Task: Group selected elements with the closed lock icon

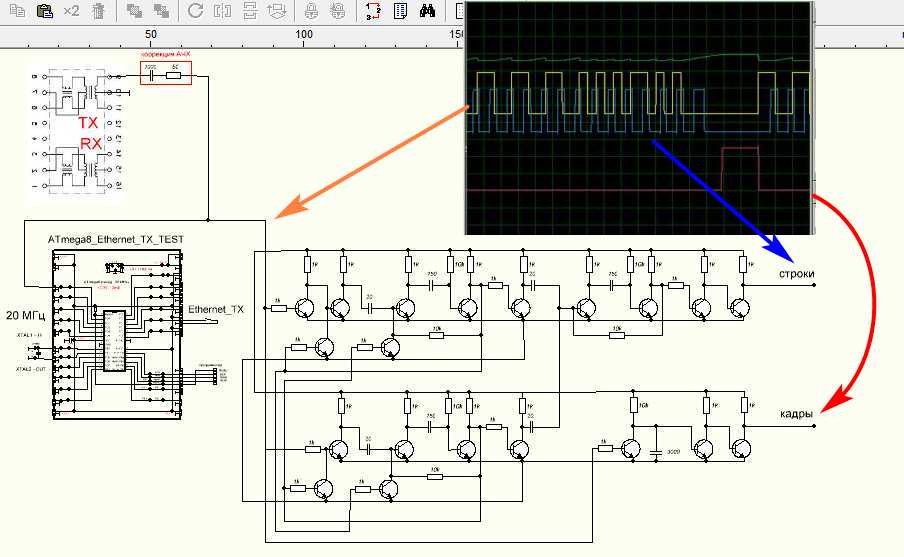Action: [x=312, y=12]
